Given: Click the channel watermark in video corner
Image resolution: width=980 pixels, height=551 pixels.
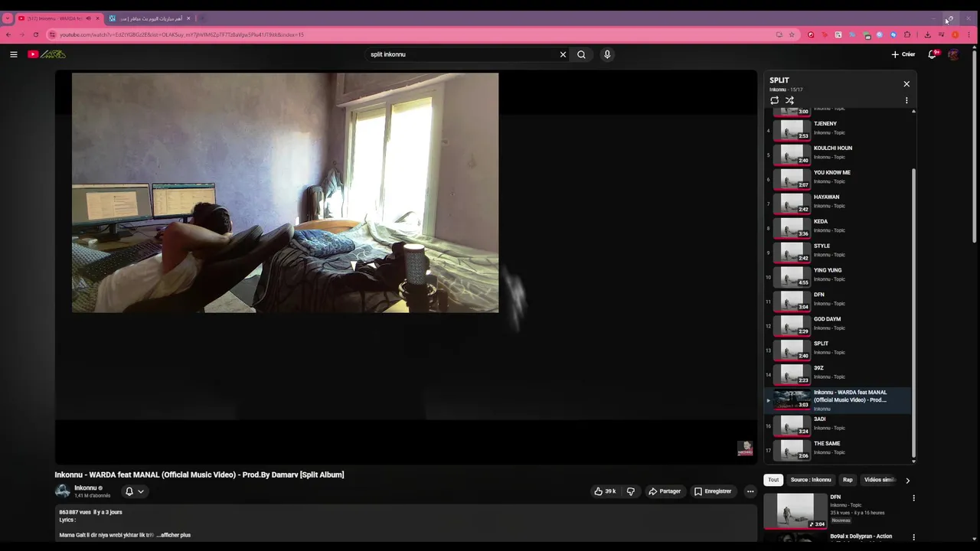Looking at the screenshot, I should click(745, 448).
